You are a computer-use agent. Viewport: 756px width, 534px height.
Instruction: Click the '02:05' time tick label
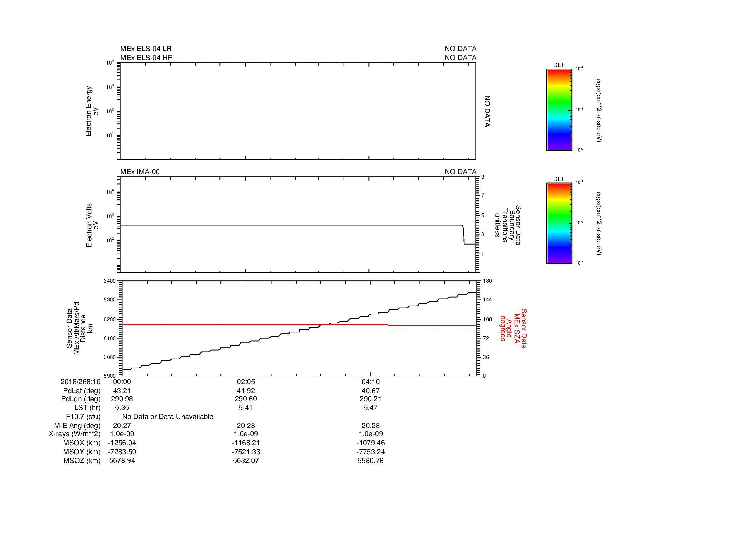(246, 382)
